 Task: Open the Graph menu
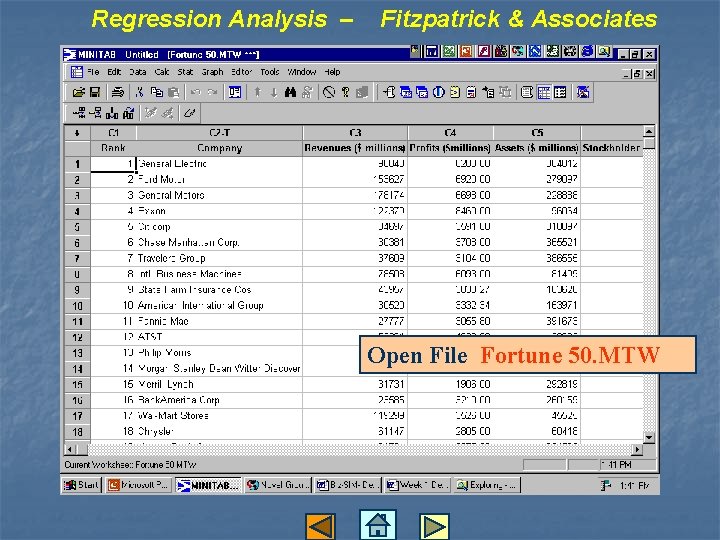pos(212,72)
